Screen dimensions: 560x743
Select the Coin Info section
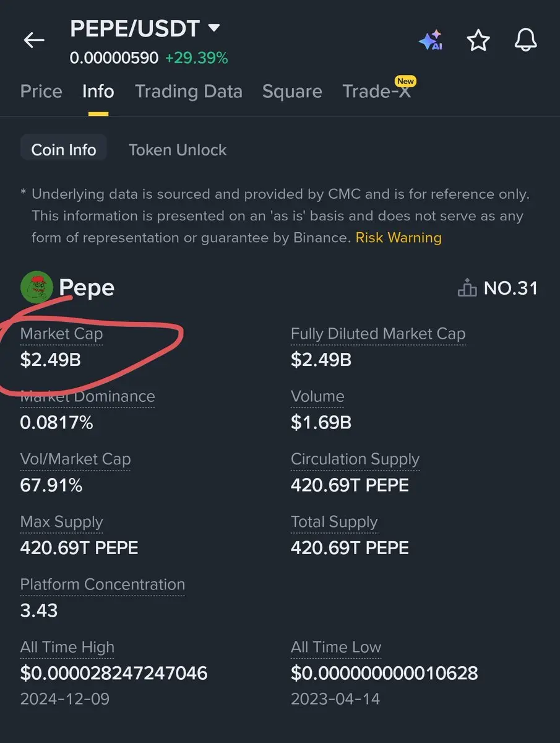[64, 150]
